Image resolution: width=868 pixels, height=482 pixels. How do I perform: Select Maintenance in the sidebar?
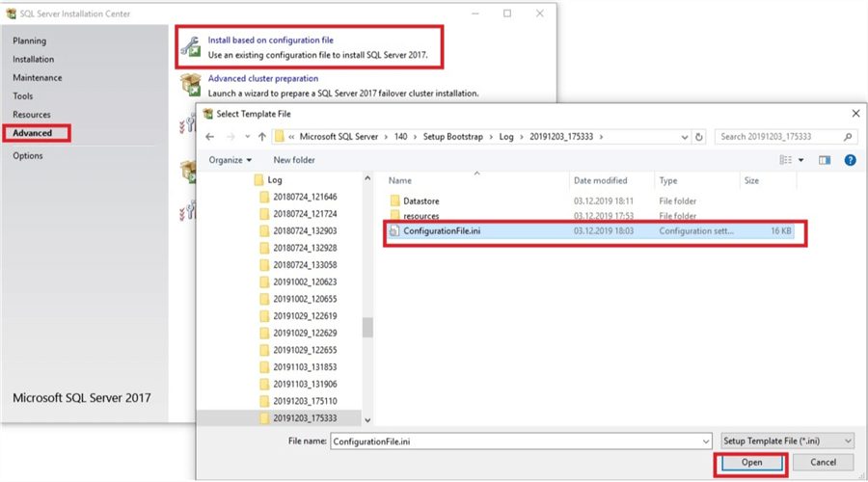click(37, 77)
